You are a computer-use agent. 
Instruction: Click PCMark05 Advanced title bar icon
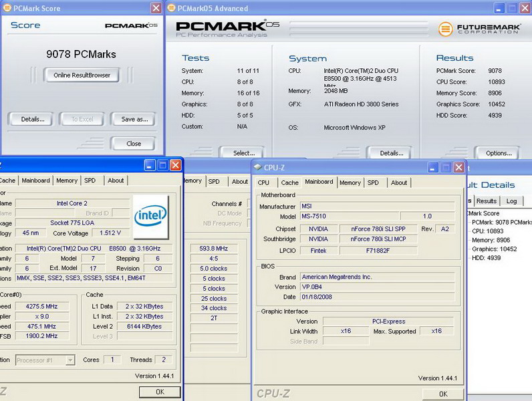coord(172,8)
